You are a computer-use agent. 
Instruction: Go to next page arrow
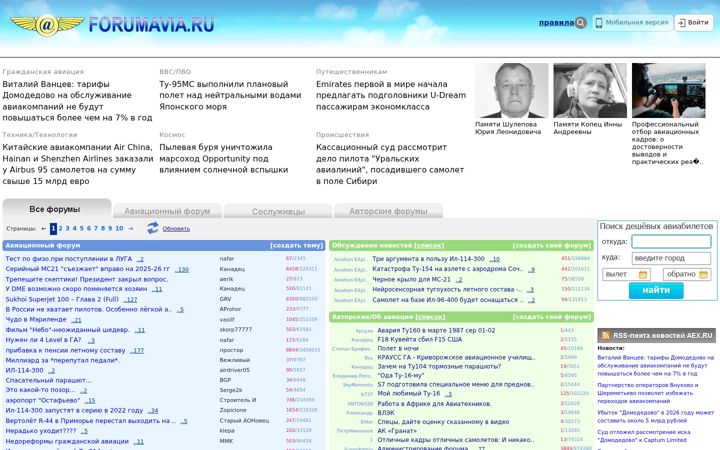pos(130,228)
